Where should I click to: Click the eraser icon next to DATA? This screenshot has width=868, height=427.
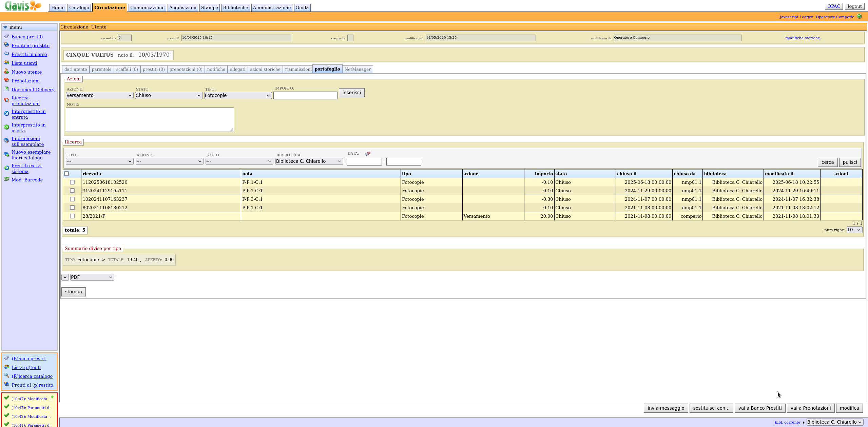pyautogui.click(x=368, y=154)
